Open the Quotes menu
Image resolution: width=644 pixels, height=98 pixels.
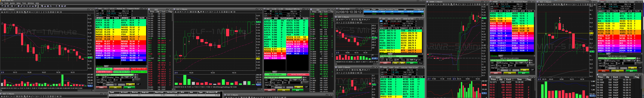click(x=12, y=3)
